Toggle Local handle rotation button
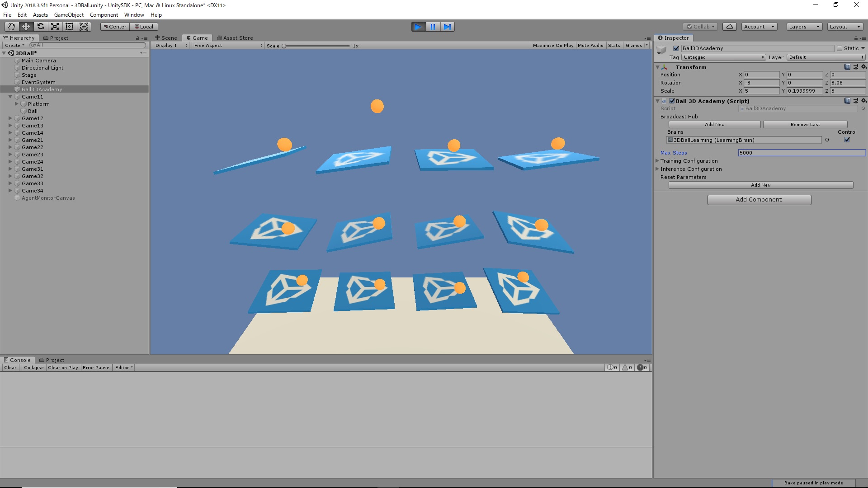The width and height of the screenshot is (868, 488). (x=144, y=27)
